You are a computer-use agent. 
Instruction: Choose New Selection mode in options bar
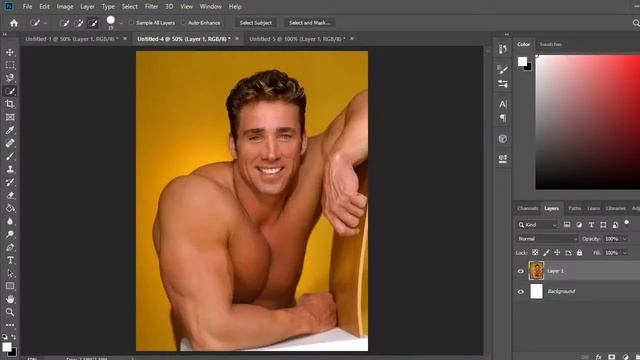click(x=64, y=23)
